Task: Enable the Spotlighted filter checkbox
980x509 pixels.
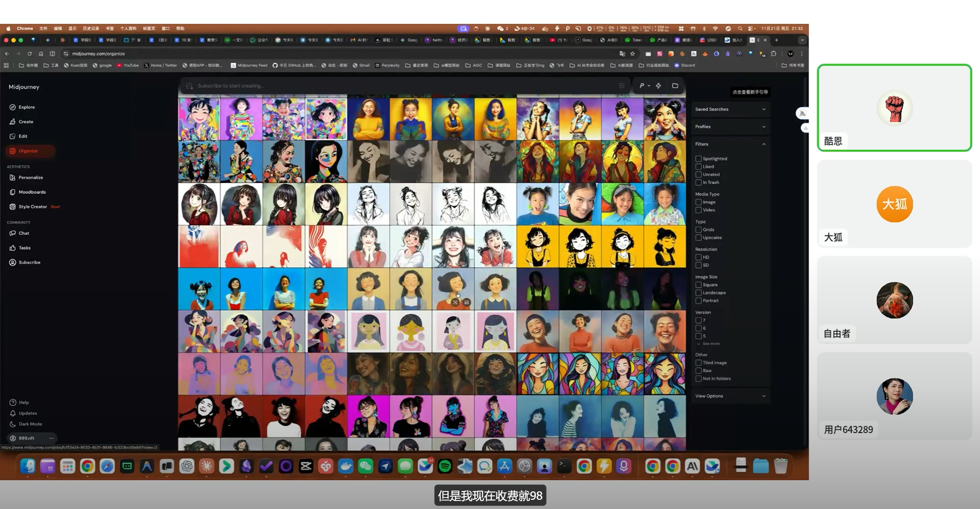Action: (699, 159)
